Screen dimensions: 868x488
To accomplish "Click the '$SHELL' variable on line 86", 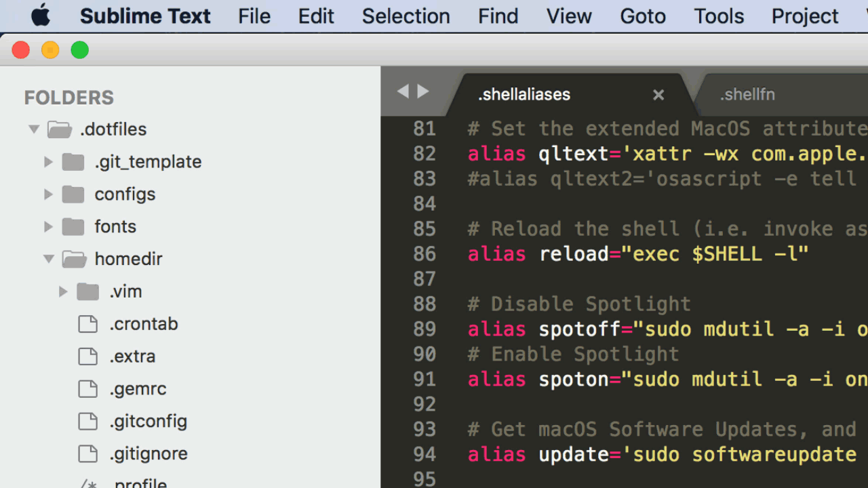I will (727, 254).
